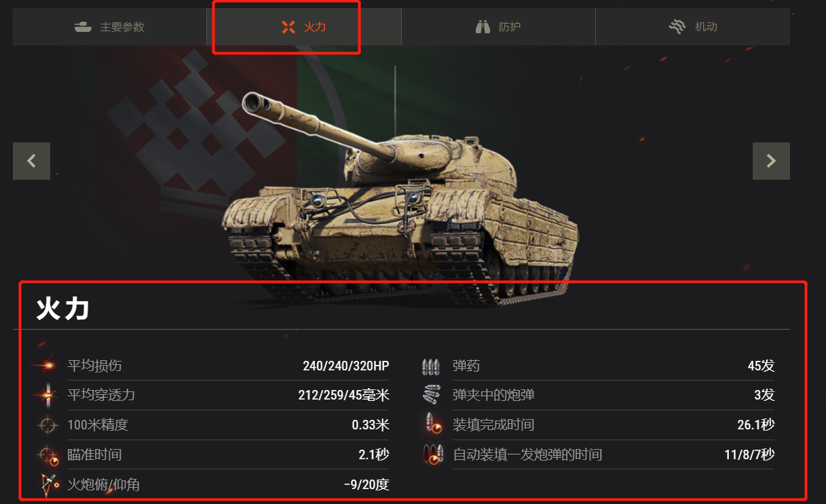Click the tank icon on the 主要参数 tab

(83, 27)
